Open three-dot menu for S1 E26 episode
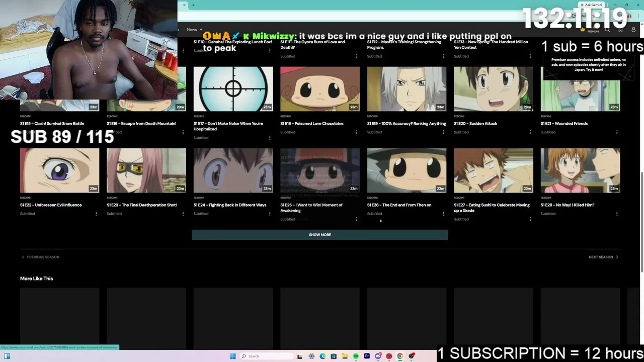The width and height of the screenshot is (644, 362). (443, 214)
